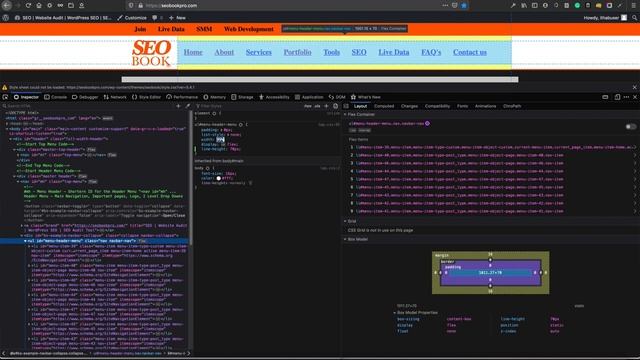640x360 pixels.
Task: Click the admin bar search magnifier icon
Action: (x=634, y=18)
